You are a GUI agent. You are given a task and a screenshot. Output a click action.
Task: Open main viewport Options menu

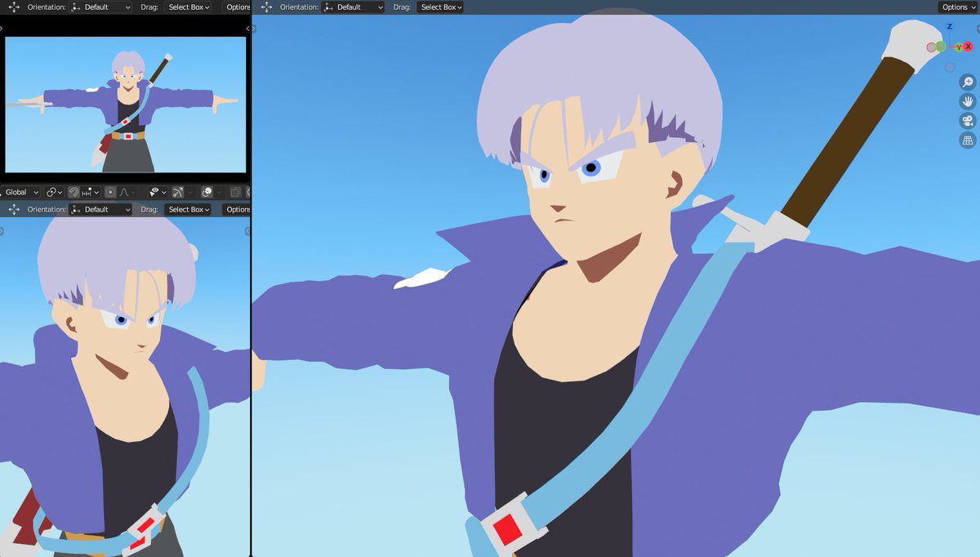[958, 7]
